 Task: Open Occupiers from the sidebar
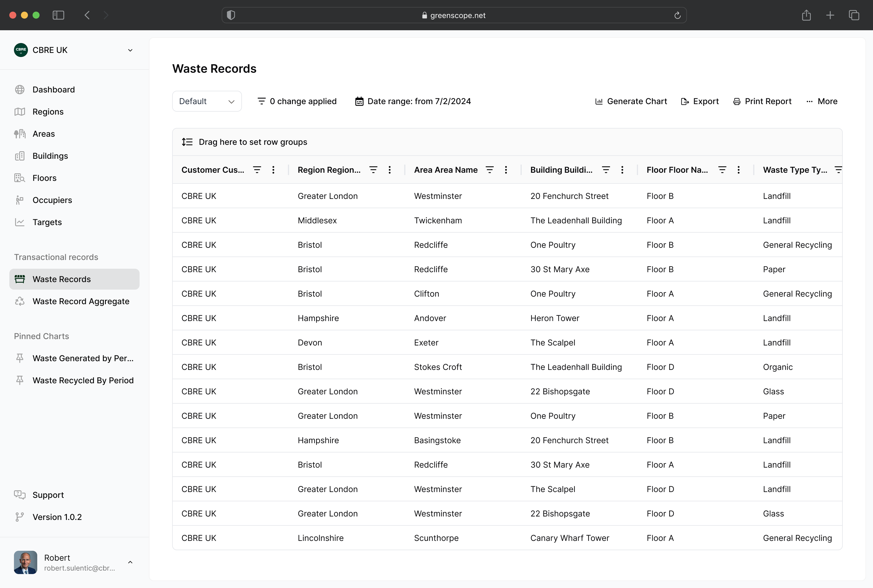[74, 200]
